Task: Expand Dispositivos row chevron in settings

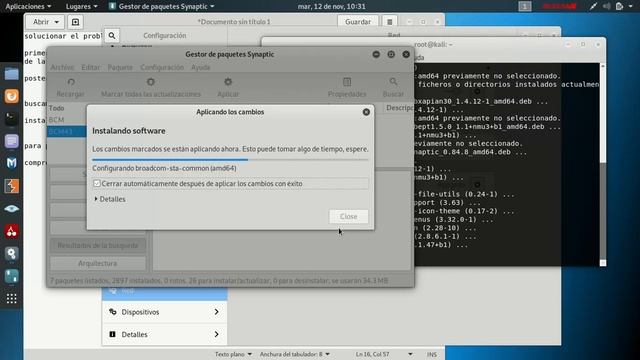Action: tap(216, 312)
